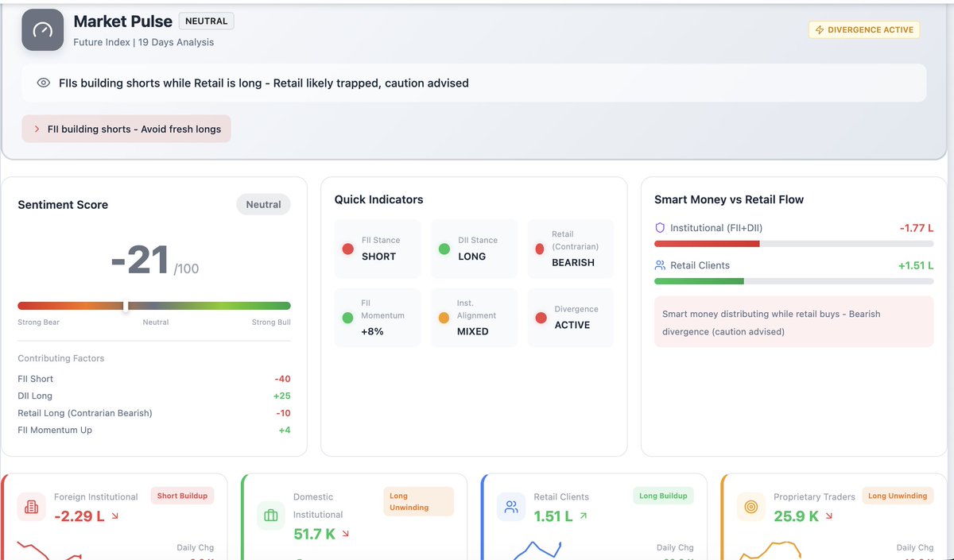The image size is (954, 560).
Task: Click the Foreign Institutional sparkline chart
Action: pos(49,550)
